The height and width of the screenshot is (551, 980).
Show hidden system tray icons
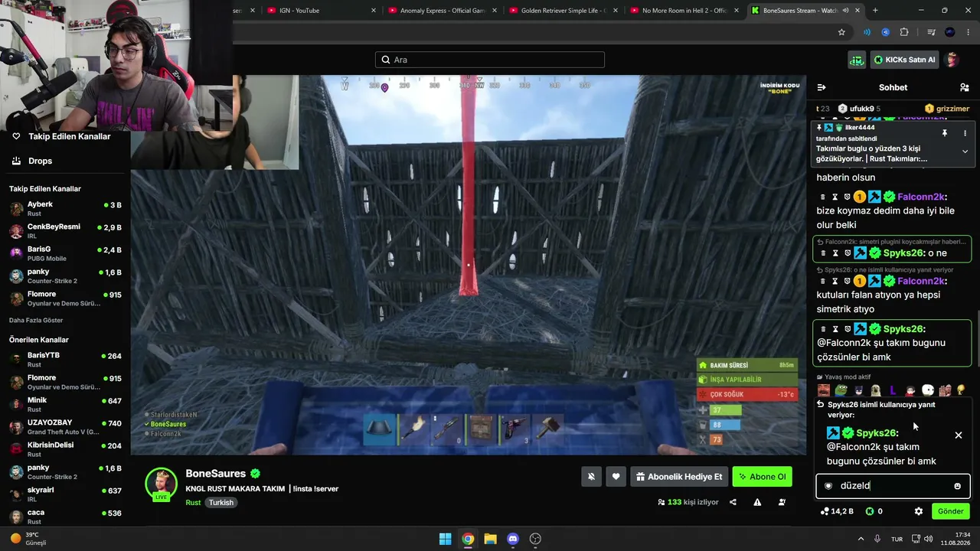click(x=861, y=539)
